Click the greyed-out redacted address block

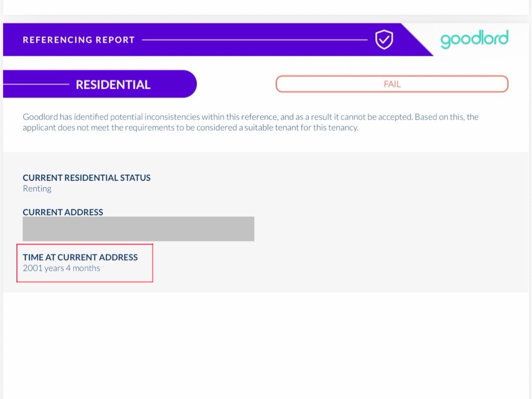tap(139, 229)
